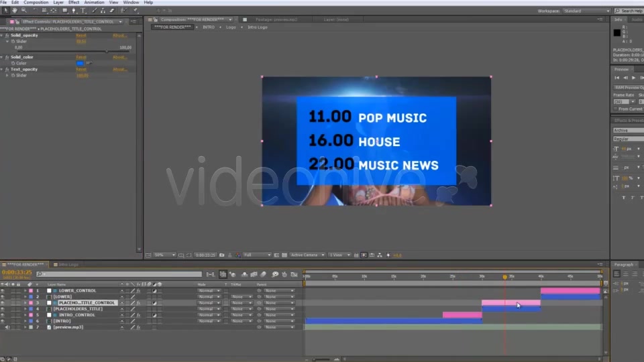Open the Composition Mini-Flowchart in timeline
Image resolution: width=644 pixels, height=362 pixels.
coord(210,274)
